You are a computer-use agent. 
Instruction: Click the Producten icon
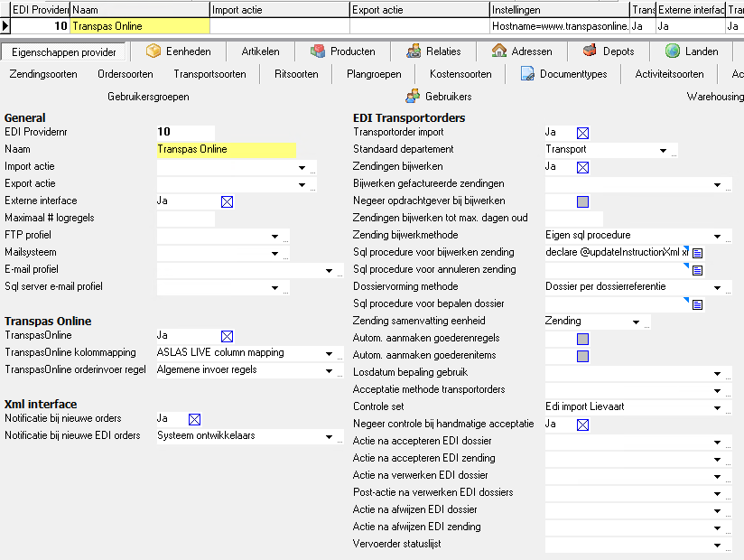(x=318, y=51)
